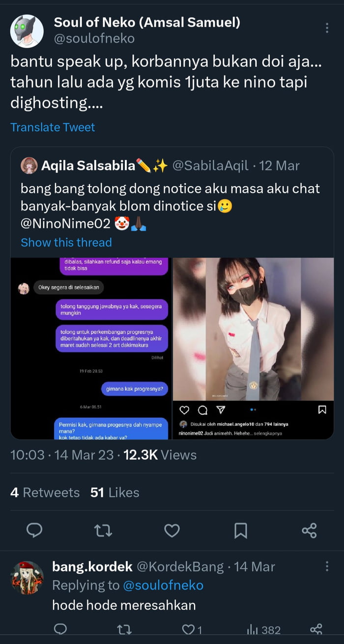Bookmark the main tweet
Image resolution: width=344 pixels, height=644 pixels.
(x=240, y=531)
